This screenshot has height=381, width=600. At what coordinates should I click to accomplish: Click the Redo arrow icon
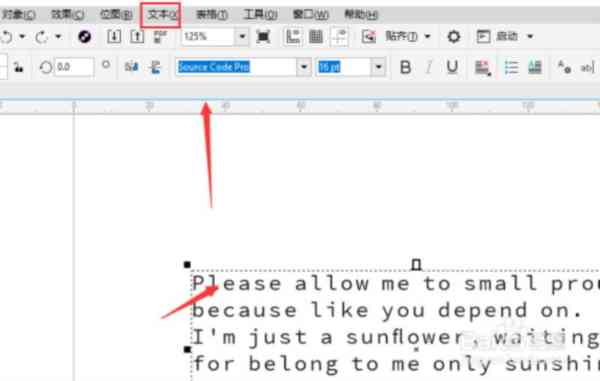pyautogui.click(x=41, y=37)
